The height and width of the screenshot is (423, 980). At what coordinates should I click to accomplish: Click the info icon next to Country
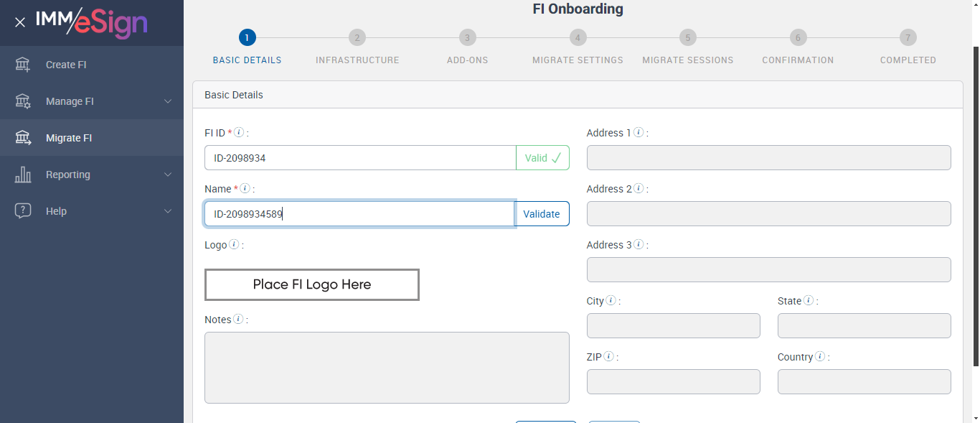pyautogui.click(x=820, y=357)
